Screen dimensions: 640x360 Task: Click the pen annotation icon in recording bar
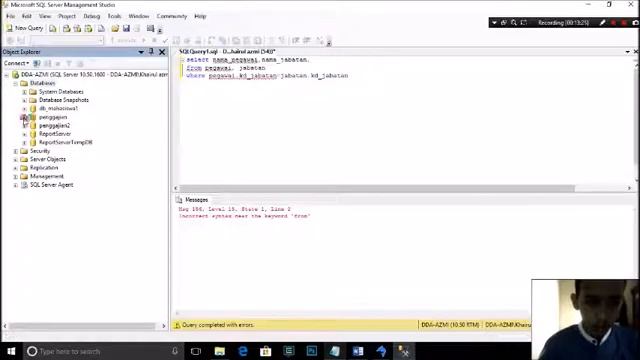(x=602, y=23)
